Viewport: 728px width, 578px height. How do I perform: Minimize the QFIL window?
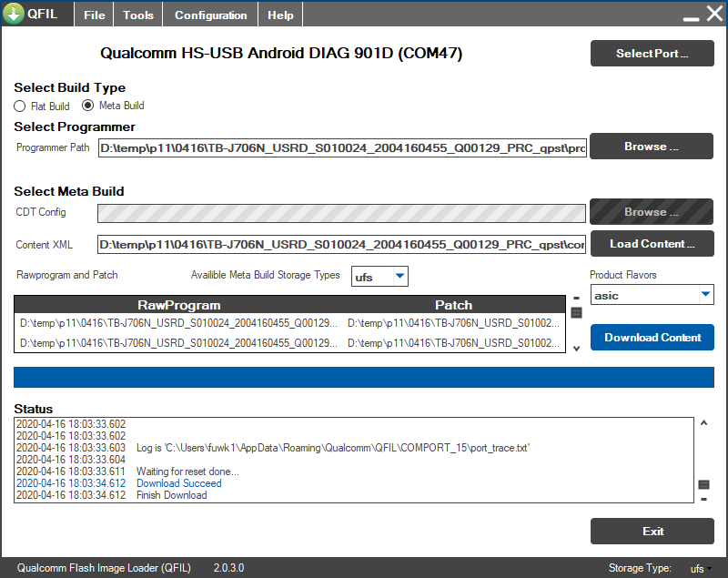pos(691,18)
